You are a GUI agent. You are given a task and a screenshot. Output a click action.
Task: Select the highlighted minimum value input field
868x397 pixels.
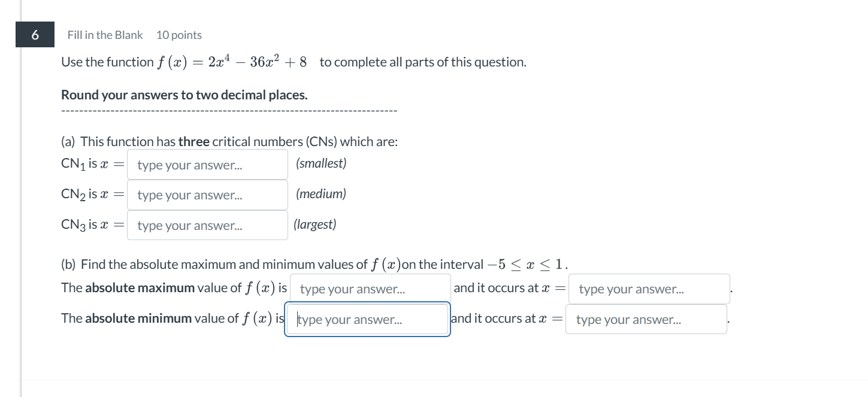367,319
